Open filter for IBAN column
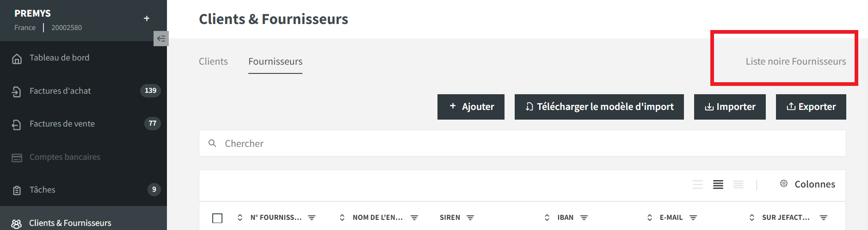Screen dimensions: 868x230 coord(584,218)
